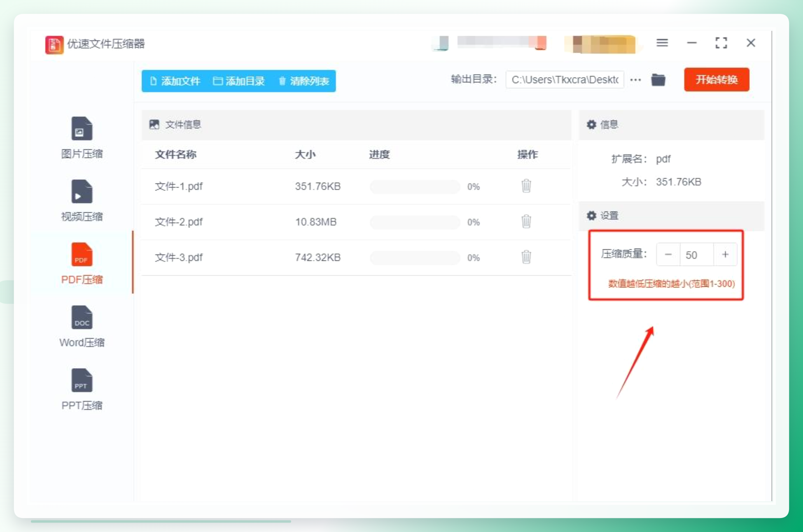Click the 扩展名 pdf value
Screen dimensions: 803x532
click(663, 159)
